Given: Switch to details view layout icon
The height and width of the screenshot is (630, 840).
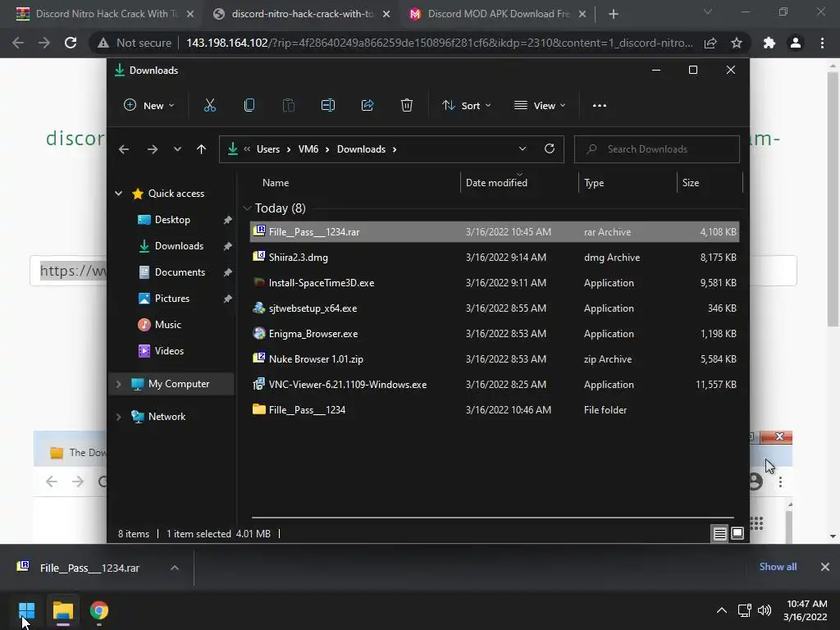Looking at the screenshot, I should tap(719, 533).
